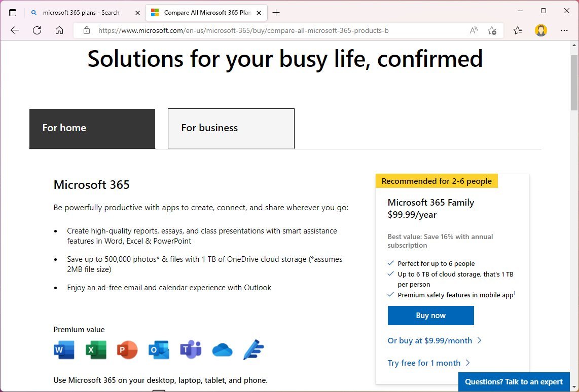The height and width of the screenshot is (392, 579).
Task: Open the browser profile avatar
Action: click(x=541, y=30)
